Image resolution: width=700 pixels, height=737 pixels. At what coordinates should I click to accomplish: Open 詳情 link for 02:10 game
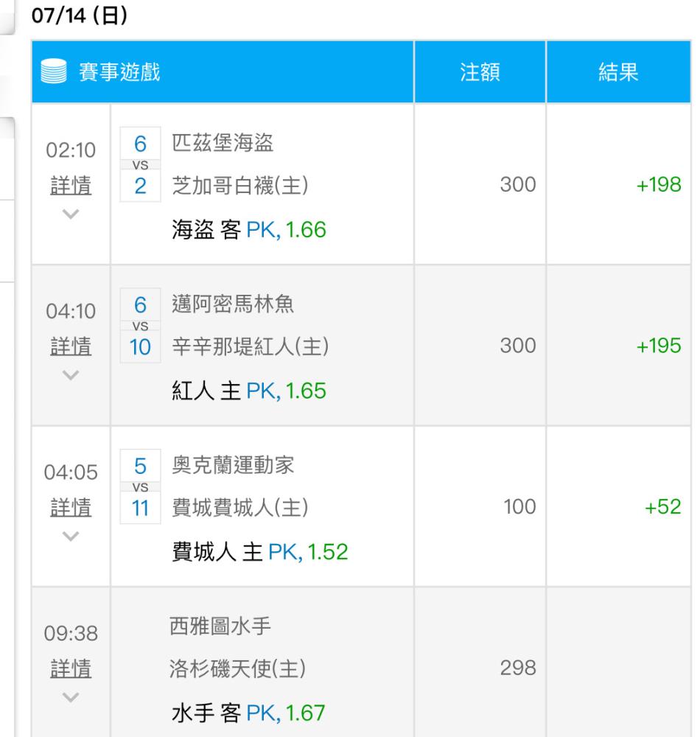tap(71, 185)
